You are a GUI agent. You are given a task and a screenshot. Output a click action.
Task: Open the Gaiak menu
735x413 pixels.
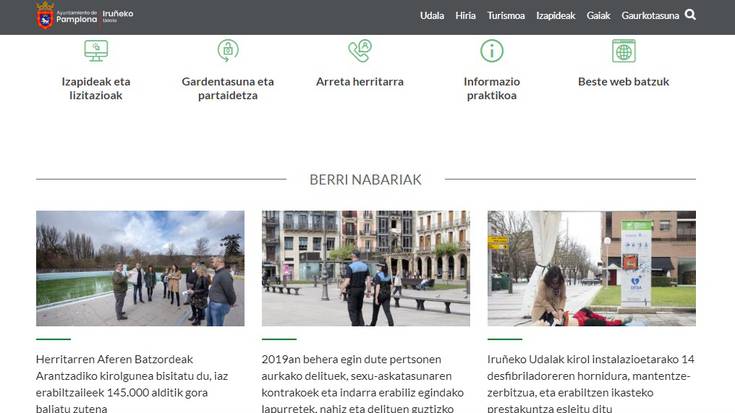[x=598, y=15]
